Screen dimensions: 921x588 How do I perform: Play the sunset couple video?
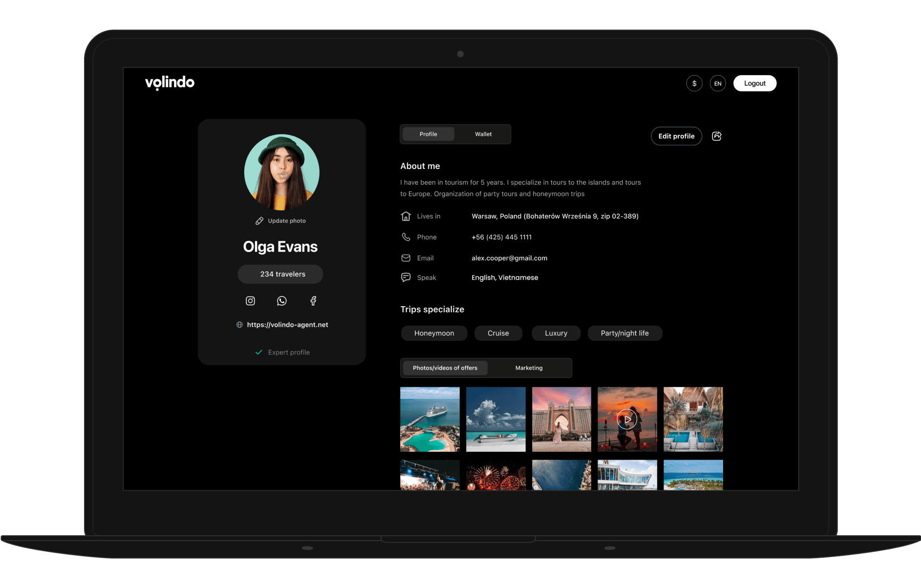coord(627,419)
